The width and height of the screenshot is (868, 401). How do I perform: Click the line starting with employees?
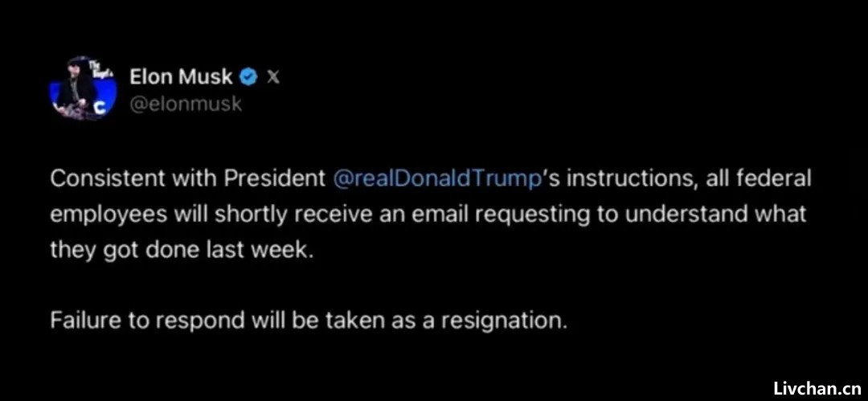pyautogui.click(x=428, y=215)
